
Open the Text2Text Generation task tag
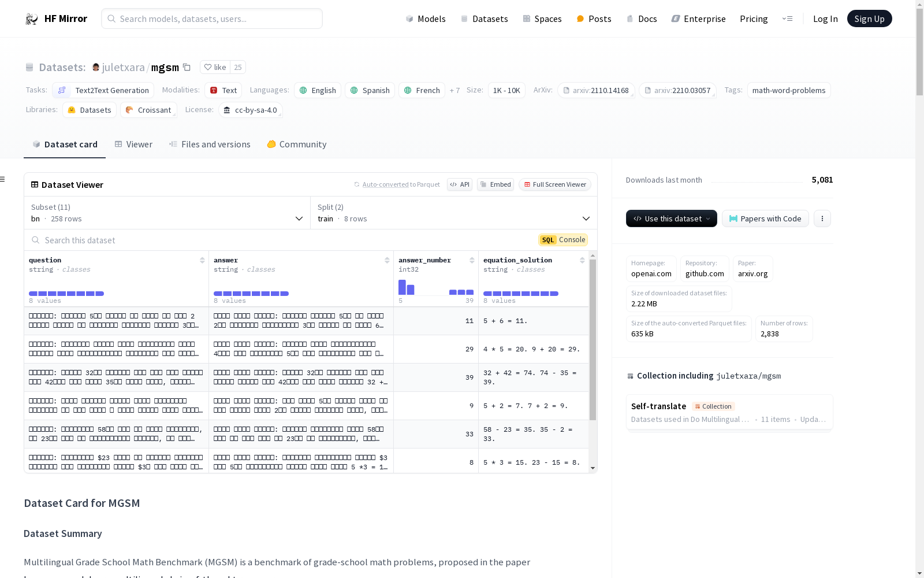click(x=103, y=90)
